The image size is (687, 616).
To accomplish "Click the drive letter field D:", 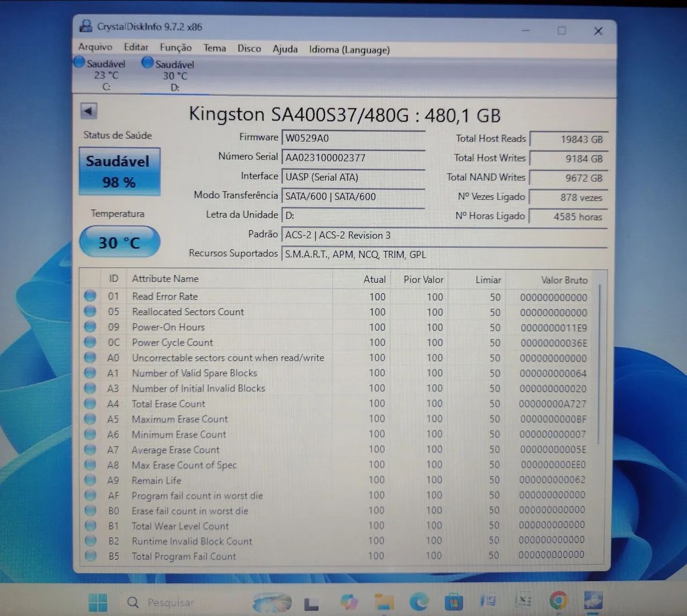I will [353, 216].
